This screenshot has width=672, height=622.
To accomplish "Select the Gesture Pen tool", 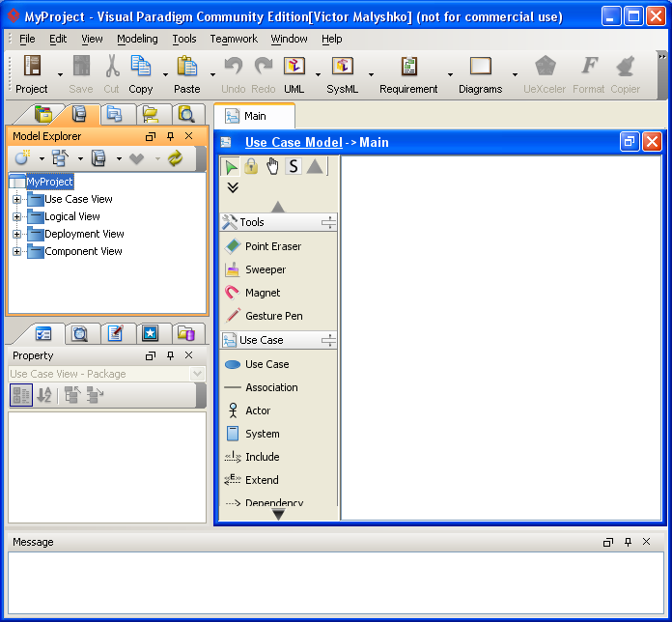I will [x=264, y=316].
